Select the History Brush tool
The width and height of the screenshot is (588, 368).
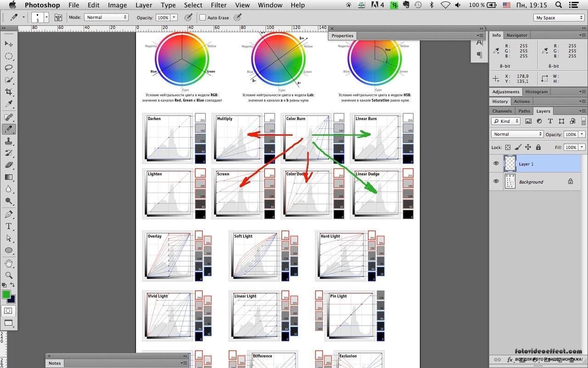(x=9, y=153)
